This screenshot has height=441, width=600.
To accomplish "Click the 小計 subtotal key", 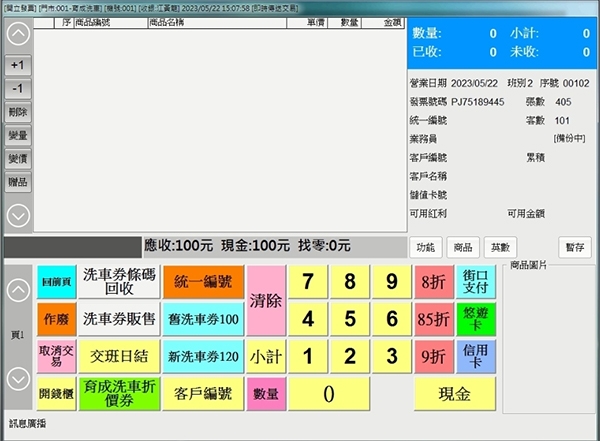I will [x=266, y=356].
